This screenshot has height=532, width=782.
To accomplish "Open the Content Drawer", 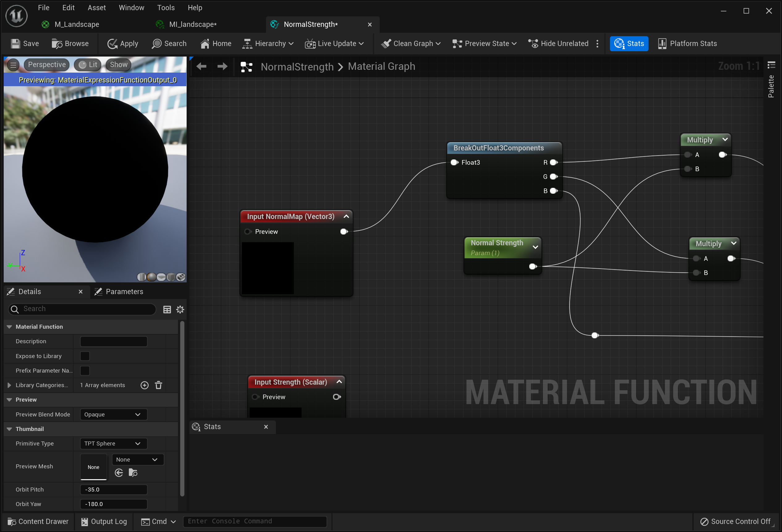I will [38, 521].
